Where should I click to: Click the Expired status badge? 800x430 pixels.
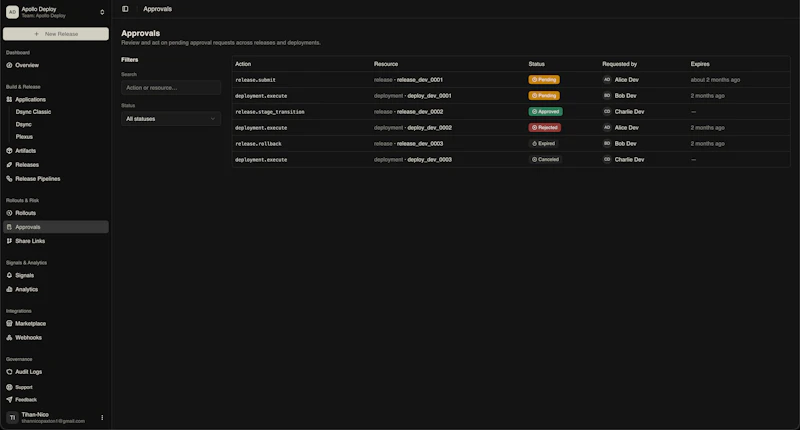[543, 143]
